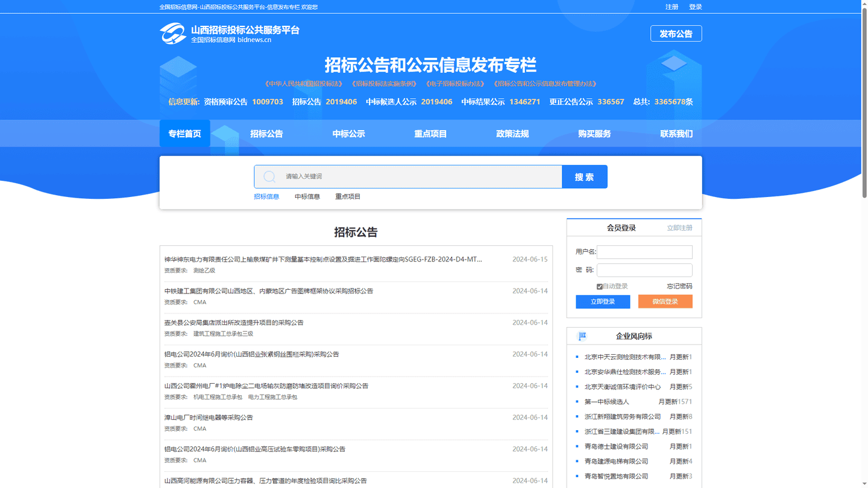Click the 微信登录 button
The width and height of the screenshot is (868, 488).
[665, 301]
